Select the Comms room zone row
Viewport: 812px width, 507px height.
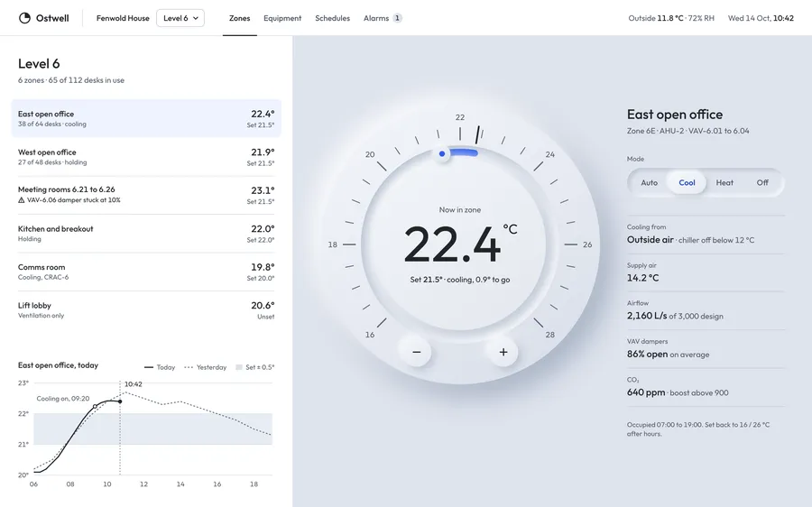[146, 272]
